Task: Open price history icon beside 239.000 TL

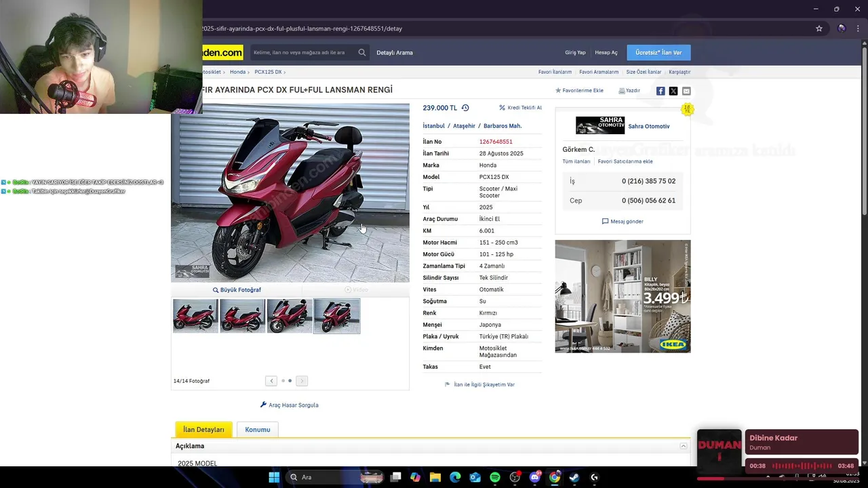Action: coord(465,108)
